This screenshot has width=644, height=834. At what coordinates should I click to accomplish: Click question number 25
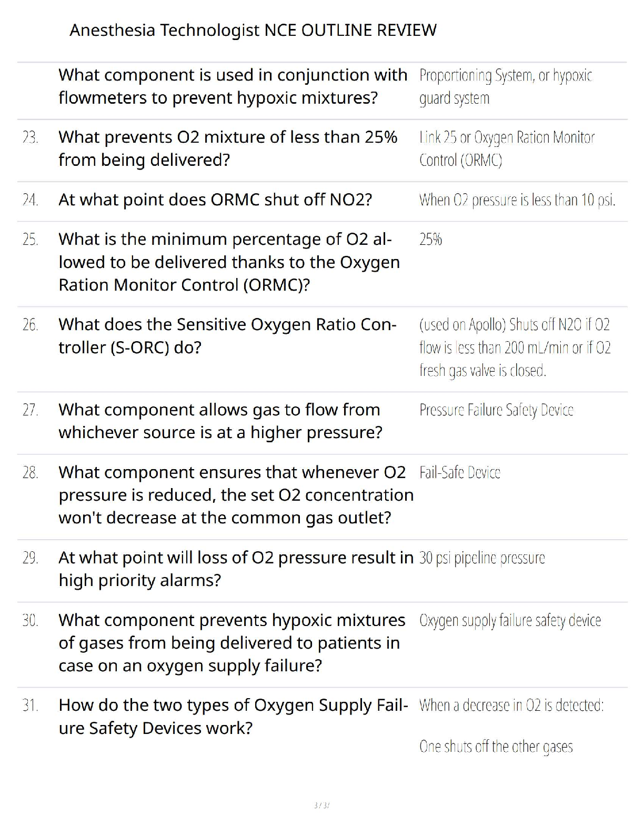tap(30, 240)
